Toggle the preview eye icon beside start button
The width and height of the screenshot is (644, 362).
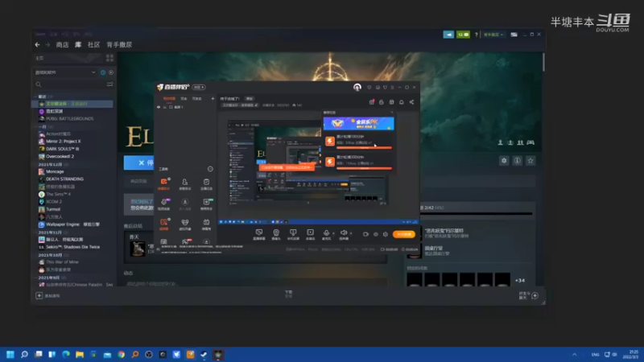pos(375,234)
